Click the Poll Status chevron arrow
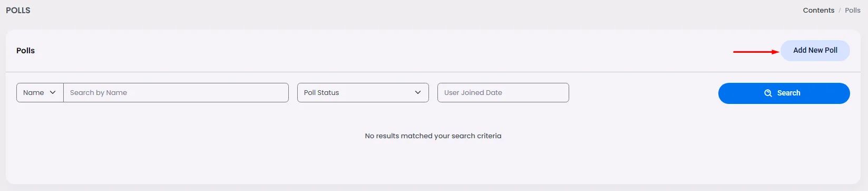This screenshot has height=191, width=868. 418,92
